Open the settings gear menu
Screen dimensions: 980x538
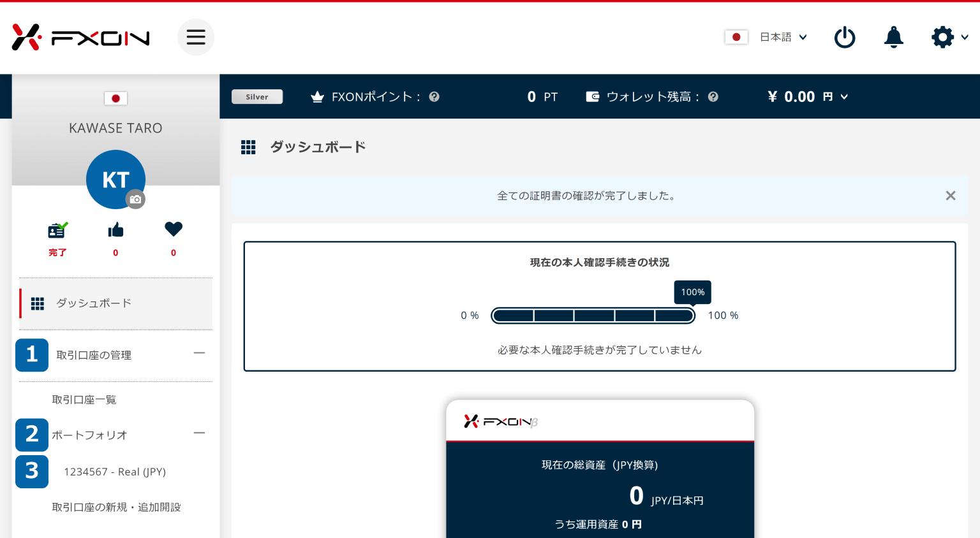[x=949, y=37]
